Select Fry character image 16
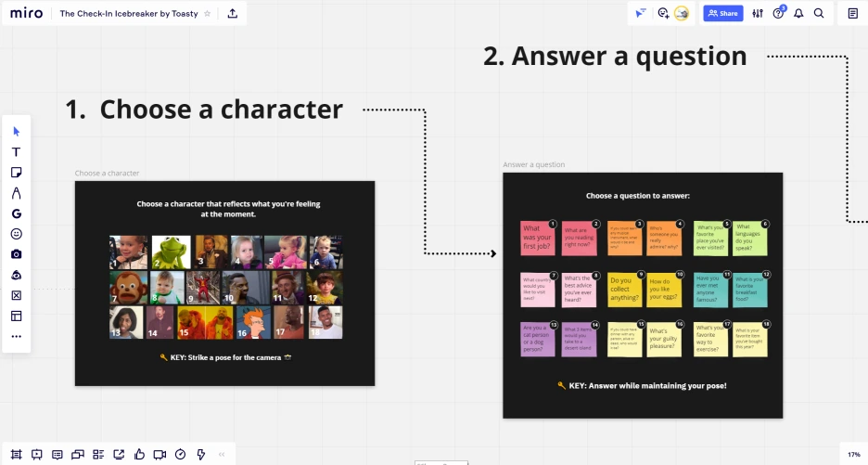868x465 pixels. pos(253,322)
